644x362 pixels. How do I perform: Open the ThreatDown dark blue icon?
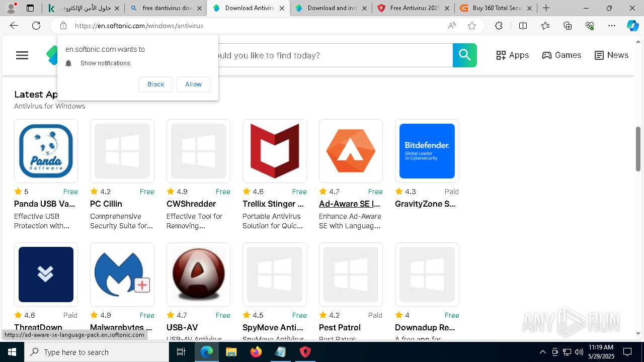[x=46, y=275]
